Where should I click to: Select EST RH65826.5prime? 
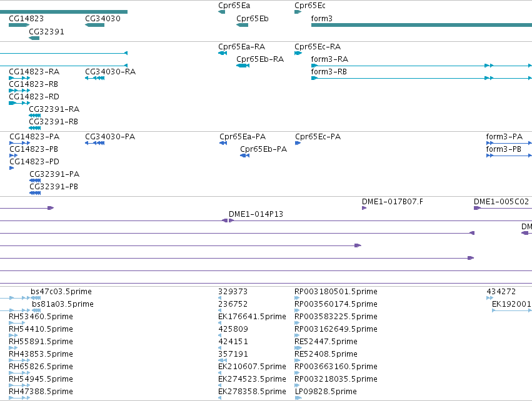41,367
